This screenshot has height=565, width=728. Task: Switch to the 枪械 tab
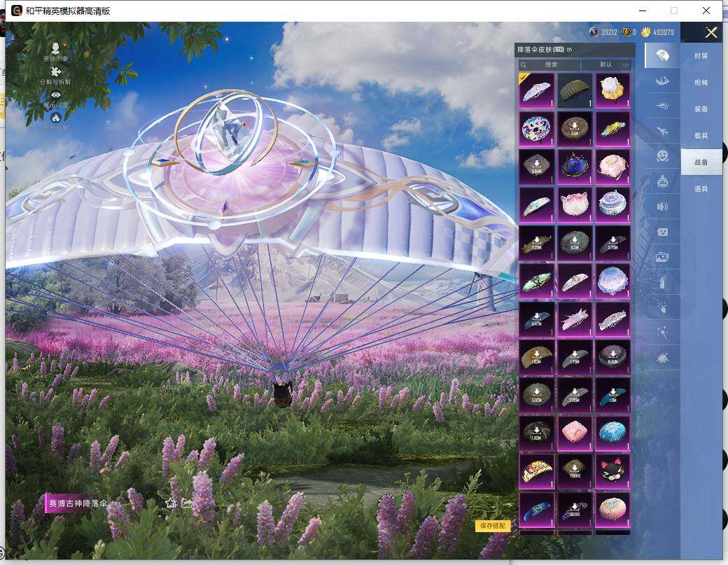click(701, 83)
